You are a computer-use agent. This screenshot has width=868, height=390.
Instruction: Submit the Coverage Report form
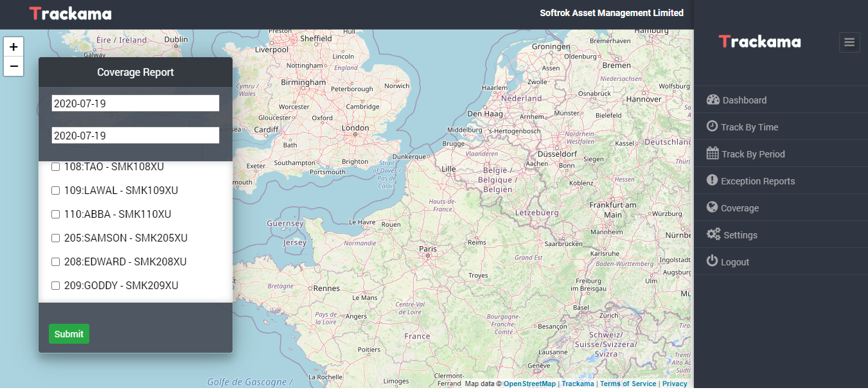coord(69,334)
